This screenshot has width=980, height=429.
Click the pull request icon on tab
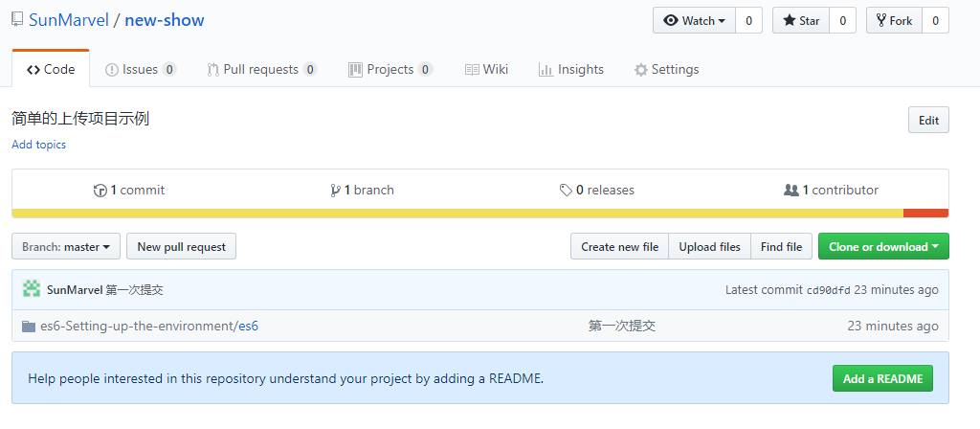[212, 70]
